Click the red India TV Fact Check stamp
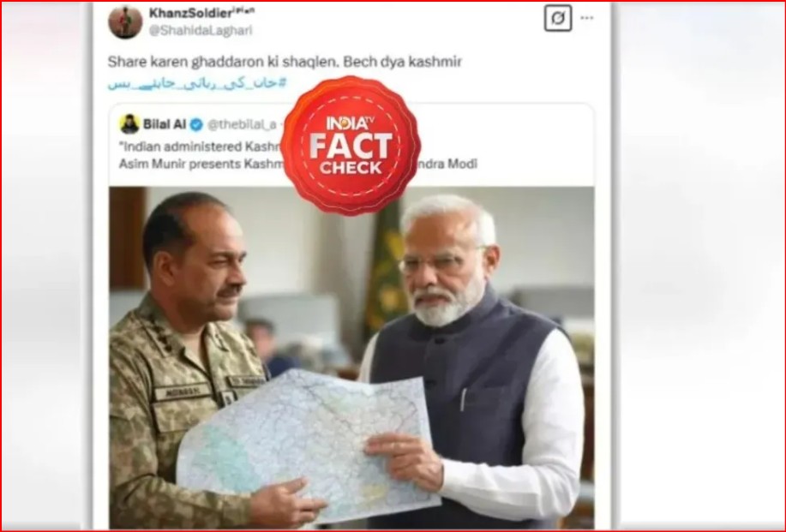 [x=351, y=146]
